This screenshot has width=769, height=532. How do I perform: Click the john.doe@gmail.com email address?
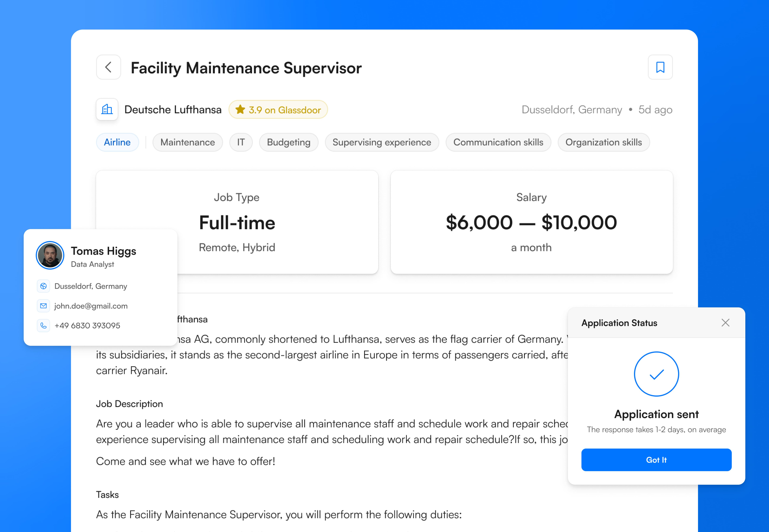(91, 306)
